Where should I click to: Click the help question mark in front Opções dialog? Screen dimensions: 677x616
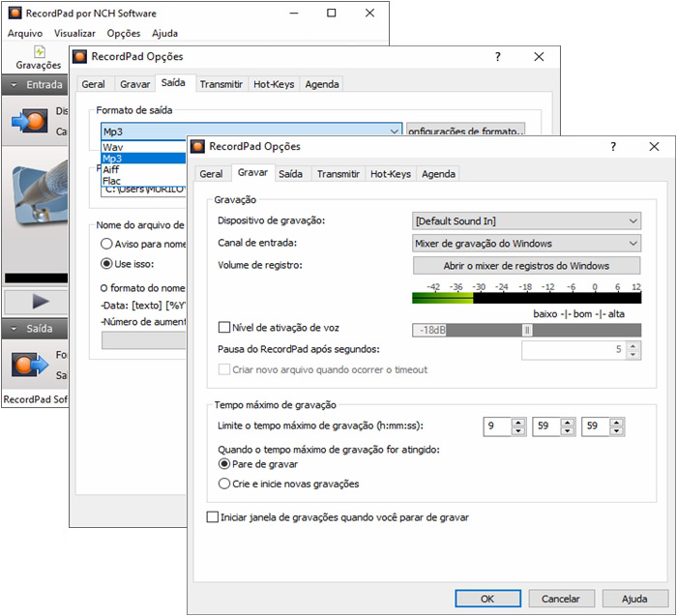613,147
